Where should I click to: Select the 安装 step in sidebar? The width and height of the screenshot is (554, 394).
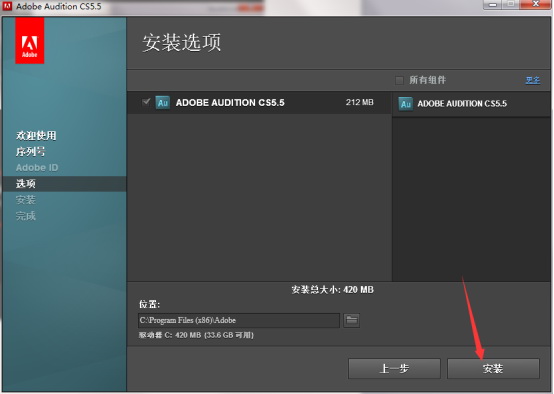(x=26, y=200)
